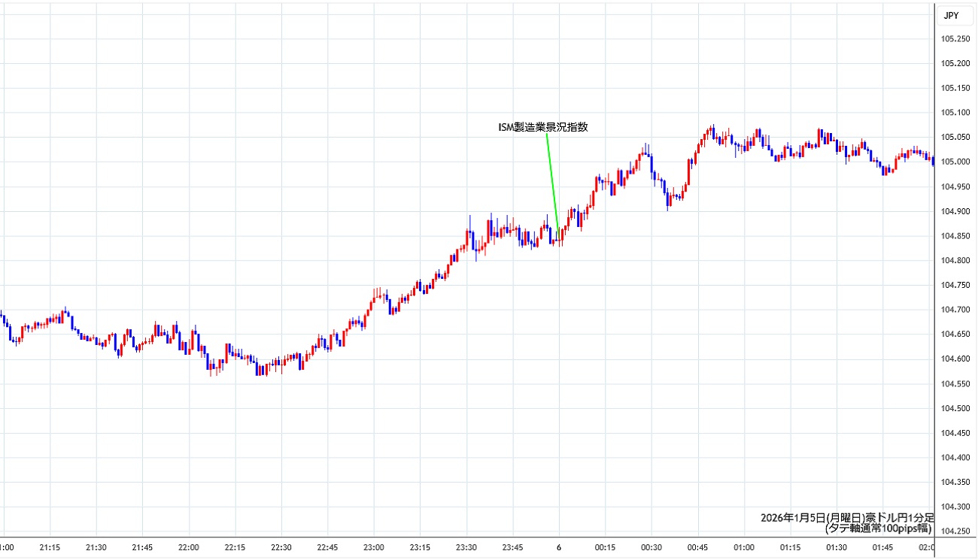Select the 00:30 time marker

coord(651,548)
